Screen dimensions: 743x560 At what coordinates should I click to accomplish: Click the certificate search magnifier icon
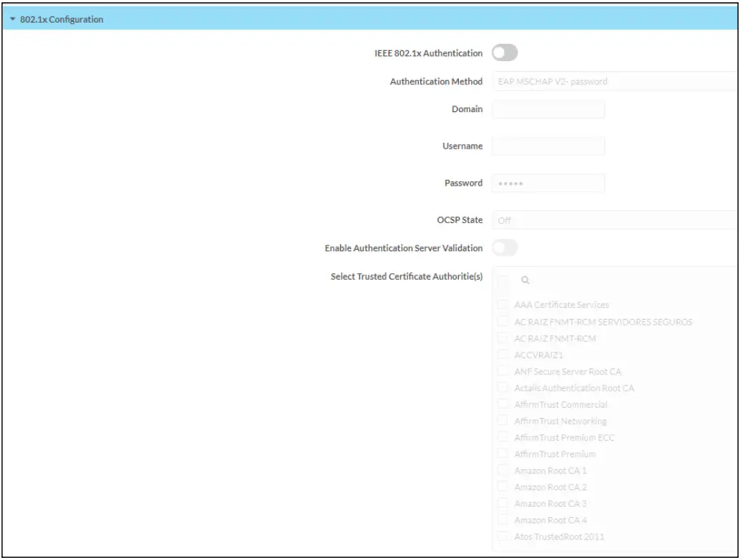pyautogui.click(x=525, y=280)
